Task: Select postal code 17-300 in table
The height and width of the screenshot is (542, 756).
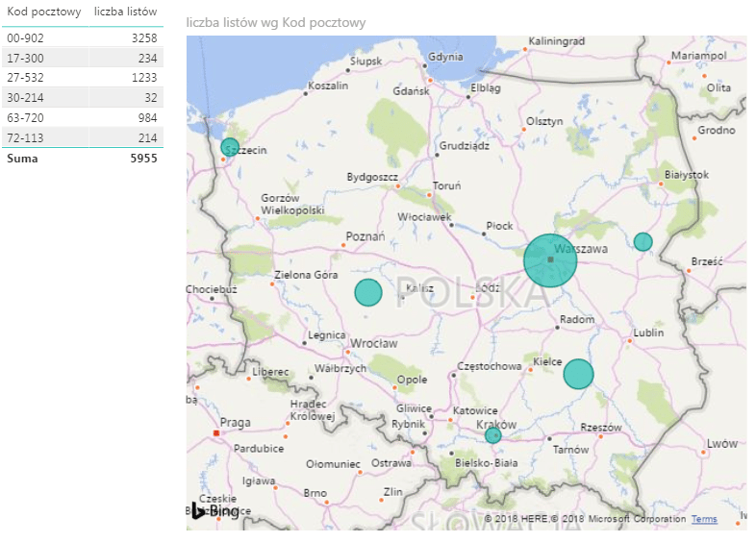Action: pos(25,58)
